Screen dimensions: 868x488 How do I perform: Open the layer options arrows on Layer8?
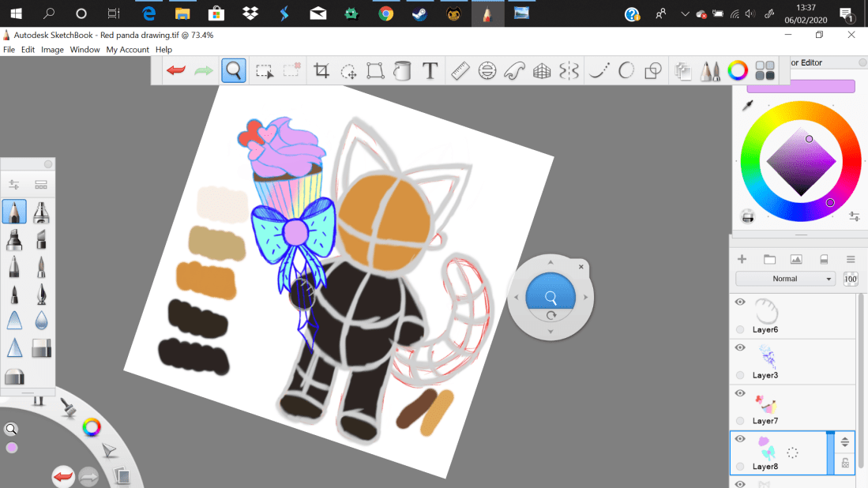click(x=844, y=443)
